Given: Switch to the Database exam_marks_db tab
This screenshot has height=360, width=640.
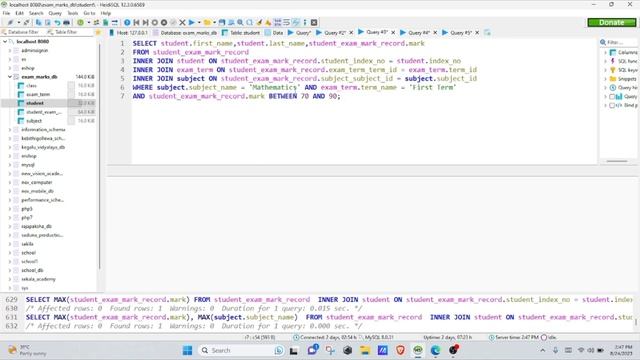Looking at the screenshot, I should coord(185,33).
